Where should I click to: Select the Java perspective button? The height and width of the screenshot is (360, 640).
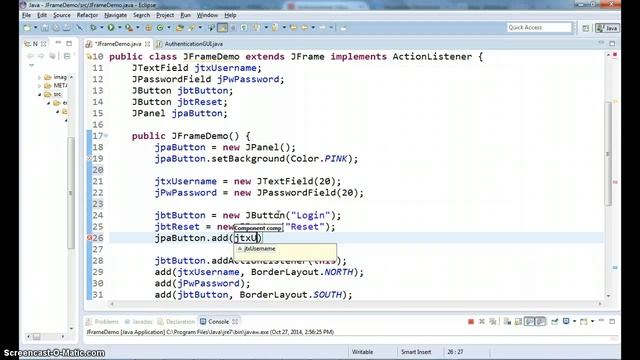[607, 28]
